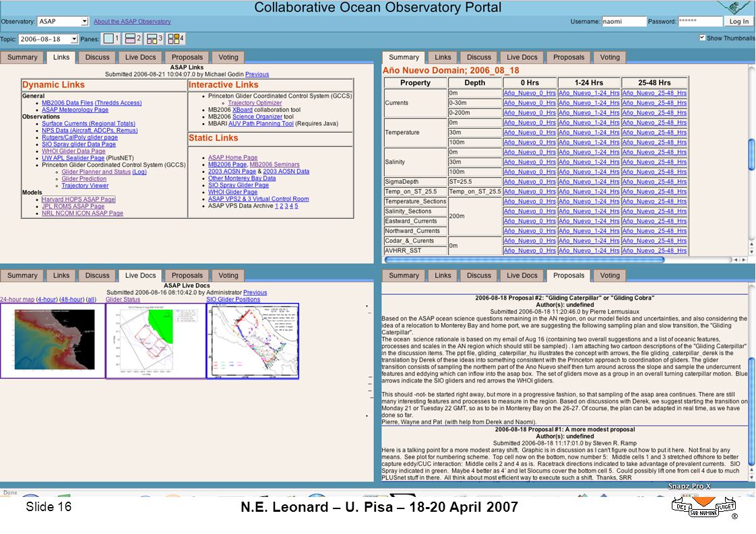The height and width of the screenshot is (534, 756).
Task: Click the Password input field
Action: (700, 21)
